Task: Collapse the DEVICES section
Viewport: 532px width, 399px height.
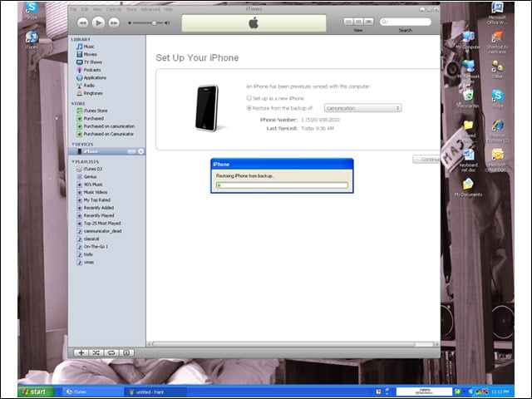Action: [x=73, y=144]
